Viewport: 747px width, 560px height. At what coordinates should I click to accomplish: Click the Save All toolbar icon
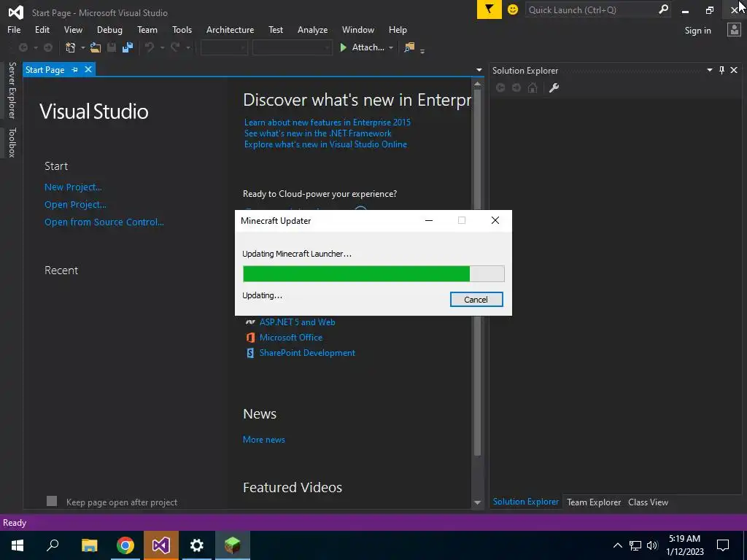point(127,47)
